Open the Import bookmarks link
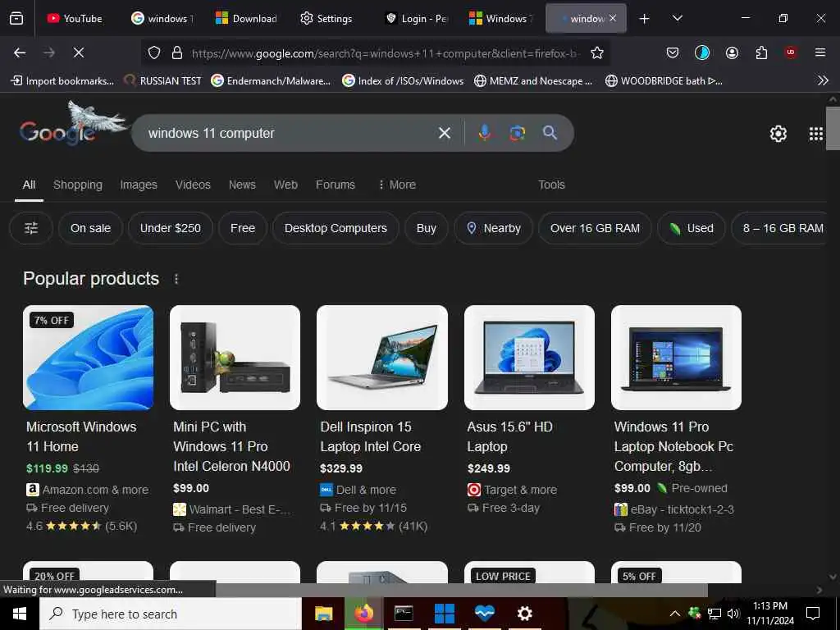This screenshot has height=630, width=840. click(62, 81)
